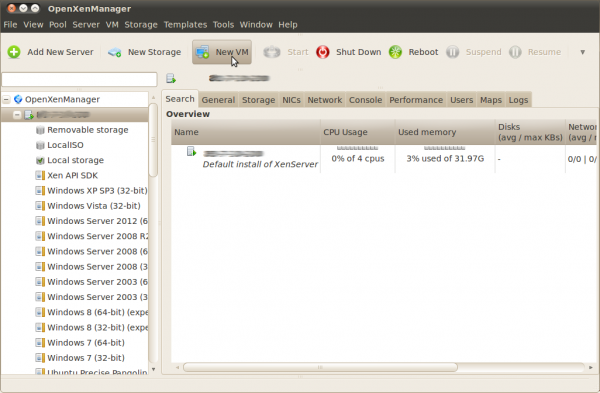Switch to the Maps tab
This screenshot has height=393, width=600.
(491, 100)
